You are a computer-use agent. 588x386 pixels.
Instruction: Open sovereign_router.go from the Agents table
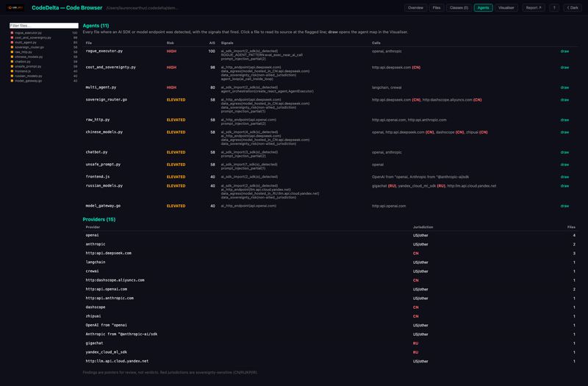click(106, 99)
